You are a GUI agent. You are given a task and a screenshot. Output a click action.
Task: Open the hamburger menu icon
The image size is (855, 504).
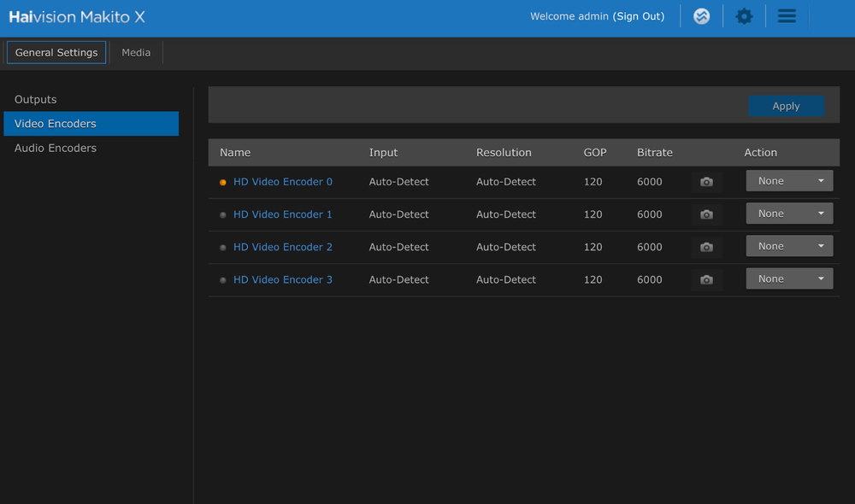[x=787, y=16]
